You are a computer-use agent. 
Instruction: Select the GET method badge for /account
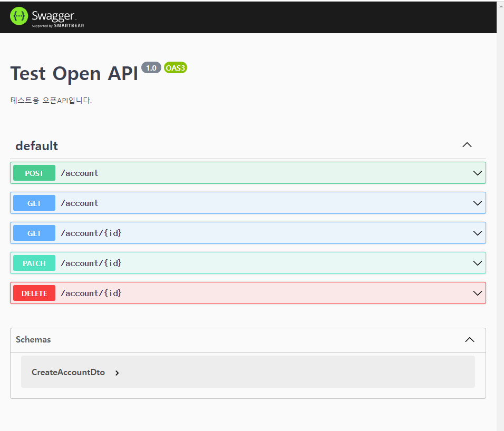click(34, 203)
